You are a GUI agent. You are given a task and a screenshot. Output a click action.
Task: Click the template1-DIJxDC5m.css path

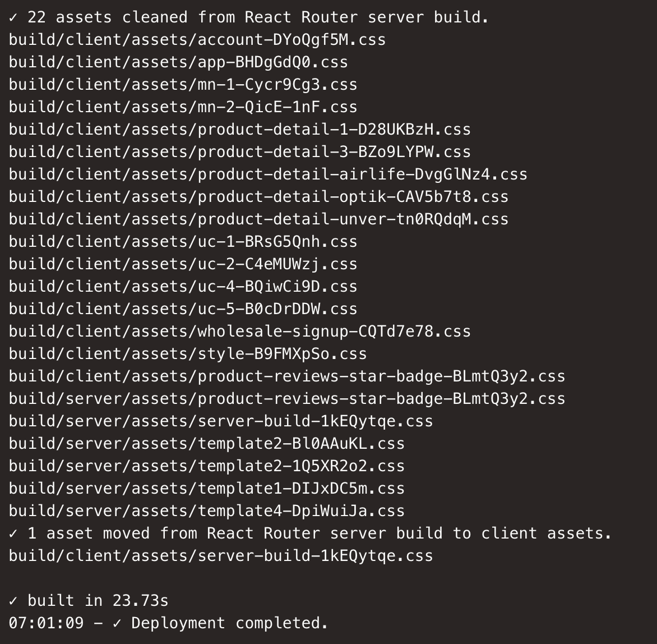[206, 489]
